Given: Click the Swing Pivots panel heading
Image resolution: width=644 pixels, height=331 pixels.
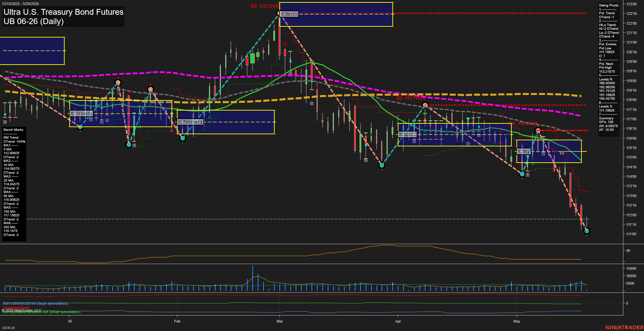Looking at the screenshot, I should pyautogui.click(x=608, y=5).
